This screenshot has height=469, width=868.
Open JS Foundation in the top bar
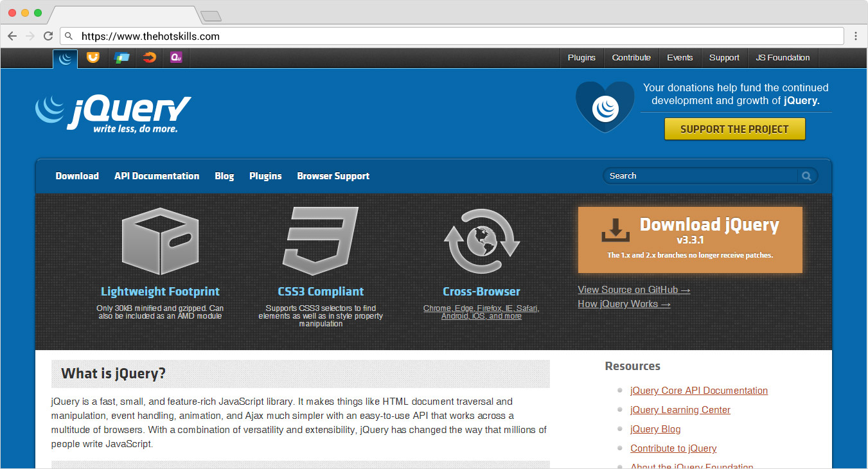coord(783,58)
